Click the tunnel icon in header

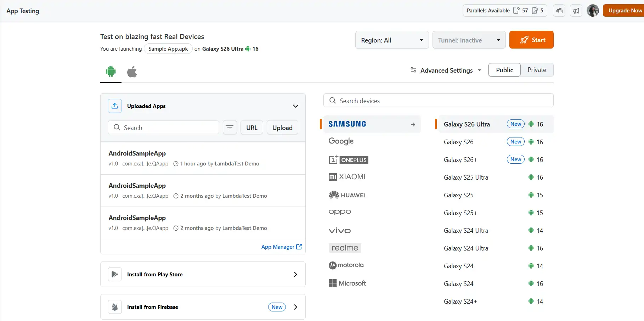pos(559,10)
